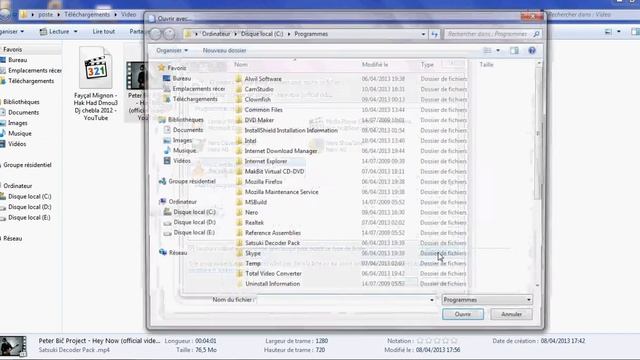640x360 pixels.
Task: Select the Mozilla Maintenance Service folder
Action: [x=282, y=192]
